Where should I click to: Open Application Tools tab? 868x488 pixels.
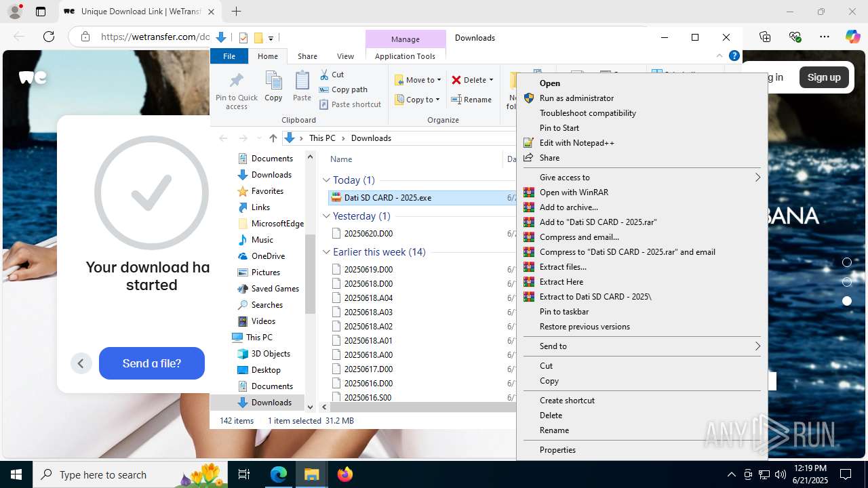[405, 56]
